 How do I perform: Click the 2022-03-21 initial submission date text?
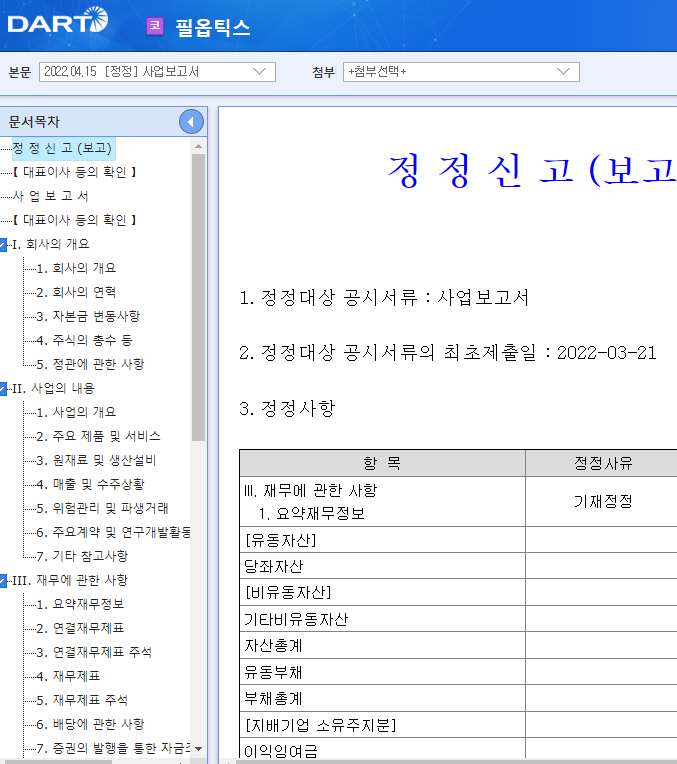click(606, 353)
